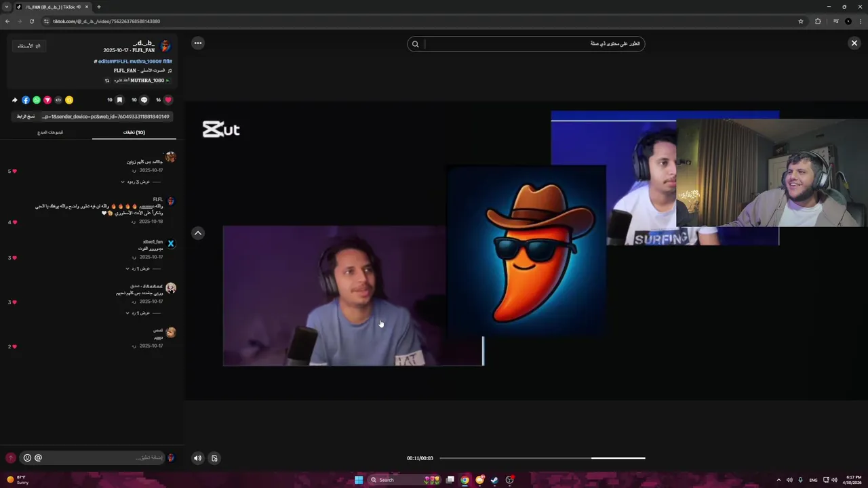Image resolution: width=868 pixels, height=488 pixels.
Task: Get embed code icon
Action: (58, 100)
